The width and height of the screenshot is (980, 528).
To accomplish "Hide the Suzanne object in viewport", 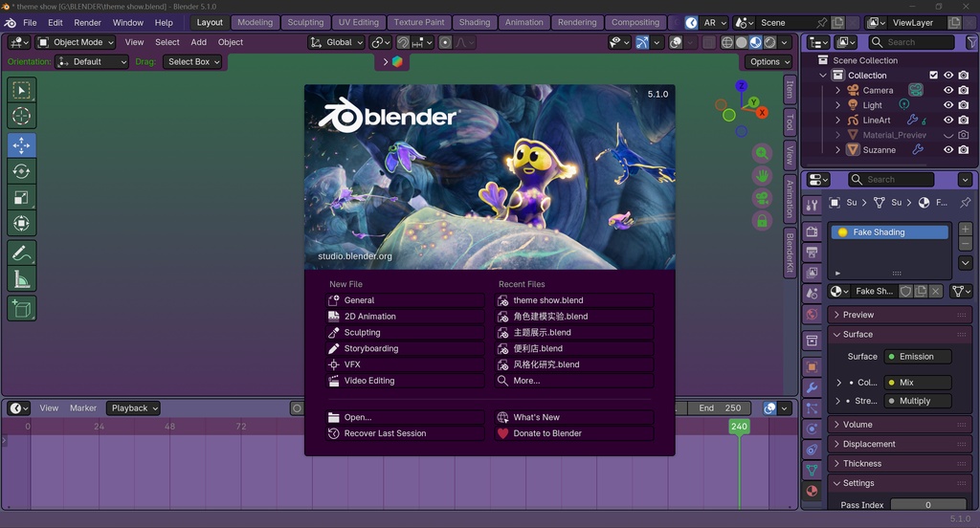I will coord(948,150).
